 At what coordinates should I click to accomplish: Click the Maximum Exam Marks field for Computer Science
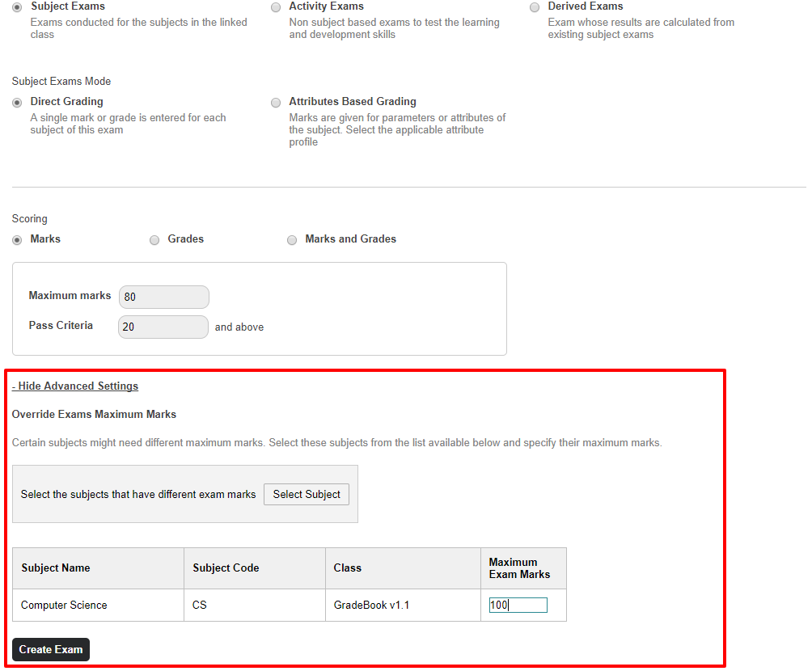[518, 605]
